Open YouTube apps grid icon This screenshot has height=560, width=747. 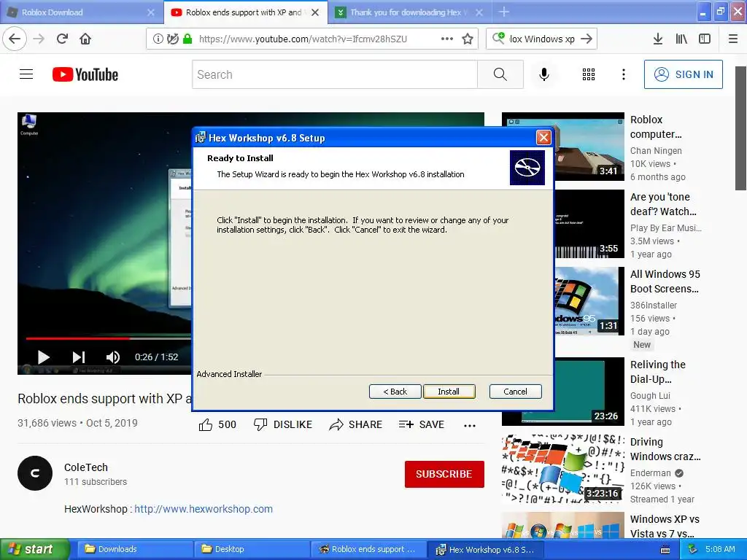click(x=589, y=74)
